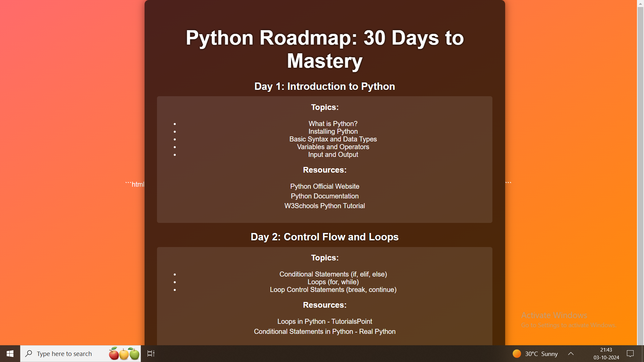This screenshot has width=644, height=362.
Task: Open the notification center icon
Action: tap(630, 354)
